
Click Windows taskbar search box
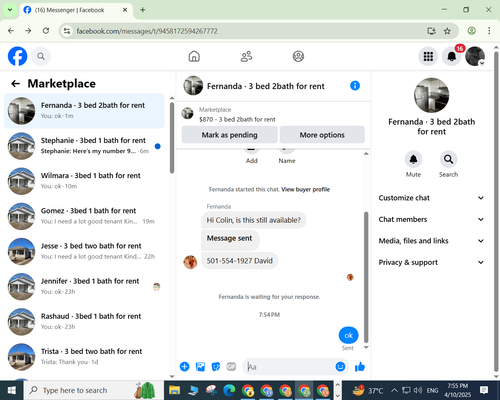point(94,390)
